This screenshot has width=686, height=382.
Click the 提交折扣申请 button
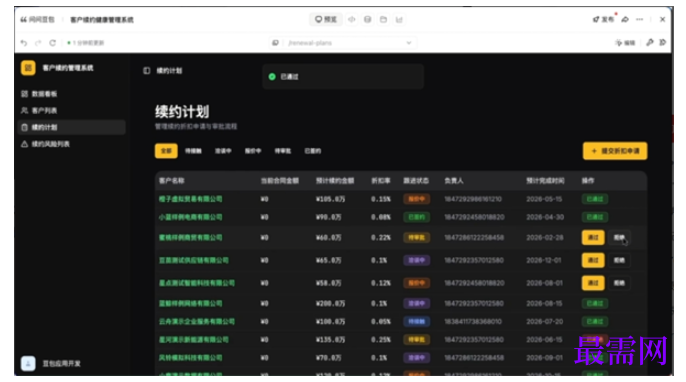click(x=615, y=151)
